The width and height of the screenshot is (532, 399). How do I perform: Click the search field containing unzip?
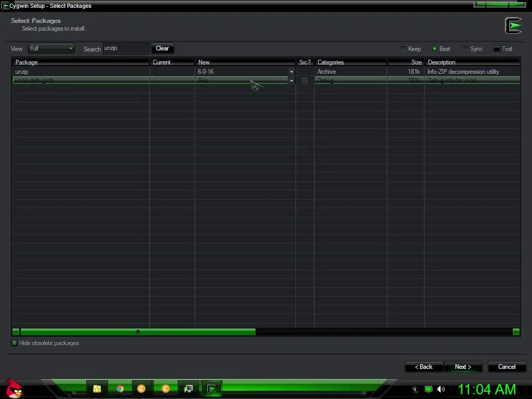126,48
